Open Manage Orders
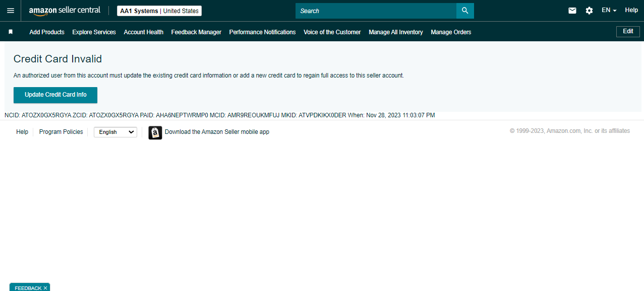Screen dimensions: 644x291 (451, 32)
